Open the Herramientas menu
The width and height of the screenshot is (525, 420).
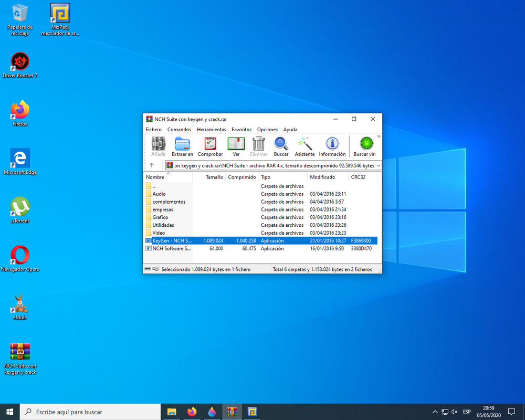(211, 130)
